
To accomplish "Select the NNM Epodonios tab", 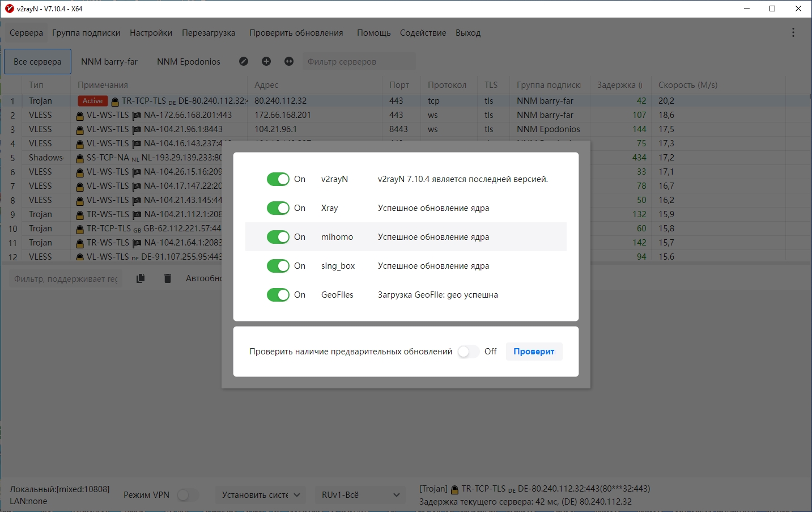I will coord(189,61).
